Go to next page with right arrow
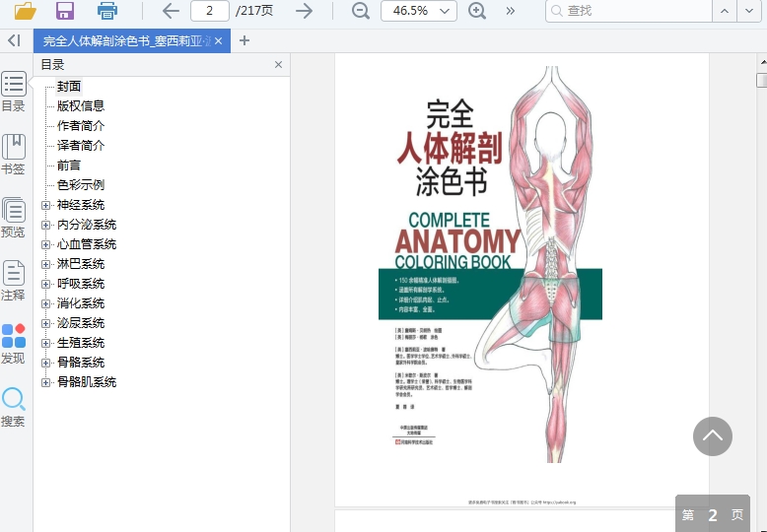767x532 pixels. [x=304, y=11]
